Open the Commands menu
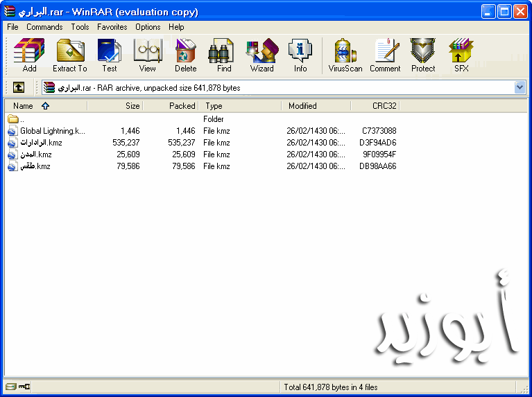 pyautogui.click(x=44, y=27)
